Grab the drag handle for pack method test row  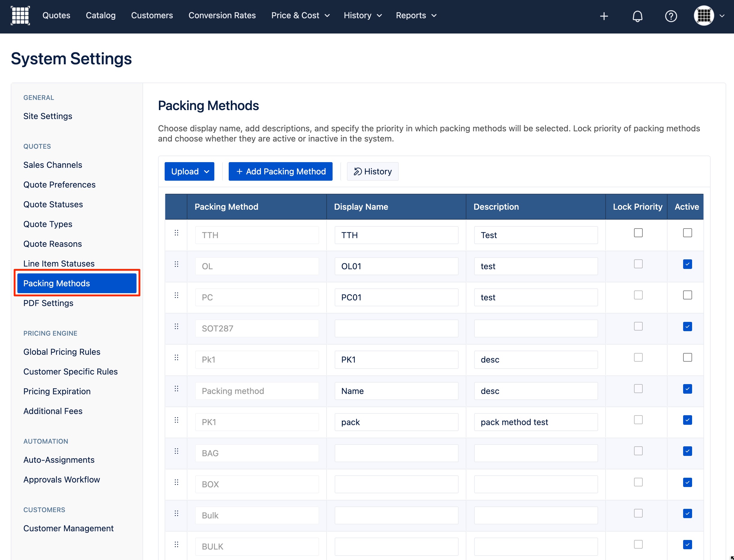point(176,420)
